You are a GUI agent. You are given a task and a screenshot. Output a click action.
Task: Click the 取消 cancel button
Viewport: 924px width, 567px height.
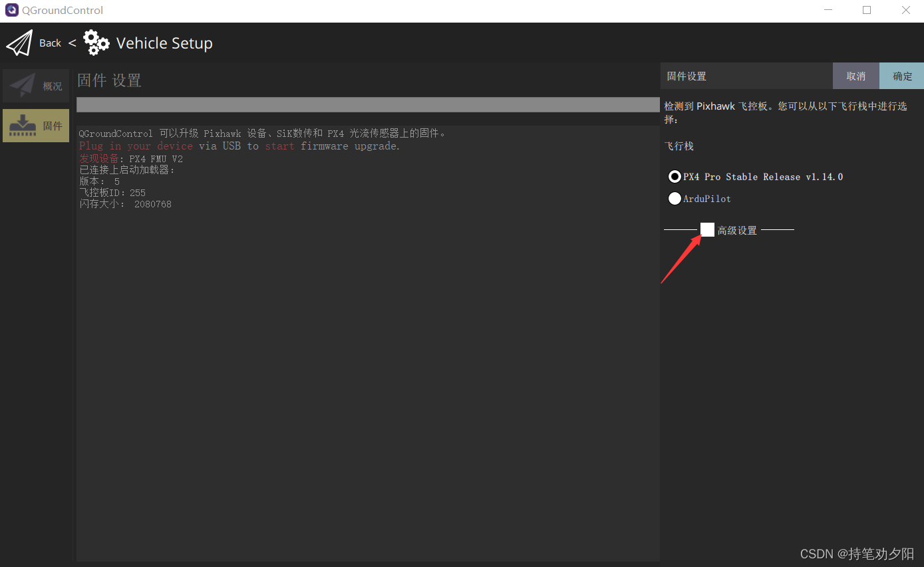(x=856, y=76)
